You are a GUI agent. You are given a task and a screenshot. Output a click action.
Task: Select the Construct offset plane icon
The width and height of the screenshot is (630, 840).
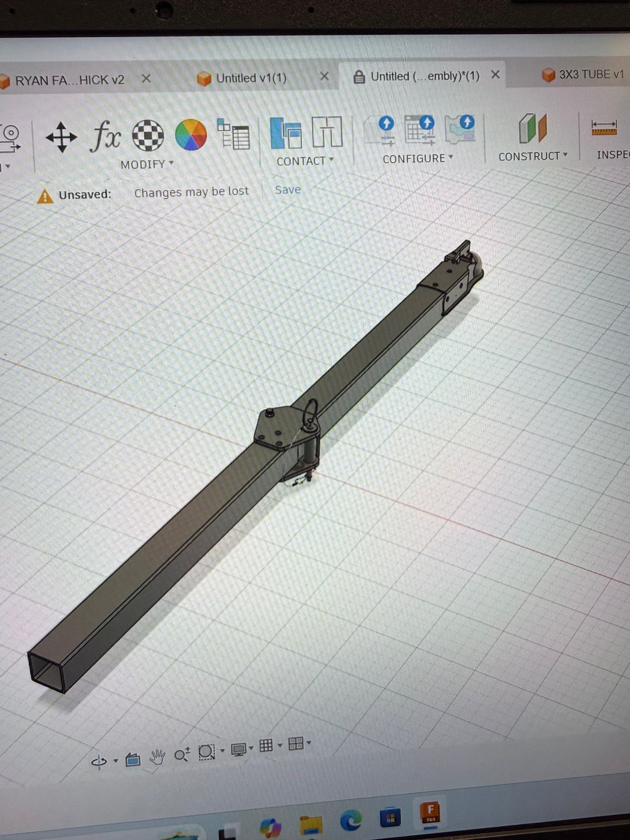click(x=533, y=128)
